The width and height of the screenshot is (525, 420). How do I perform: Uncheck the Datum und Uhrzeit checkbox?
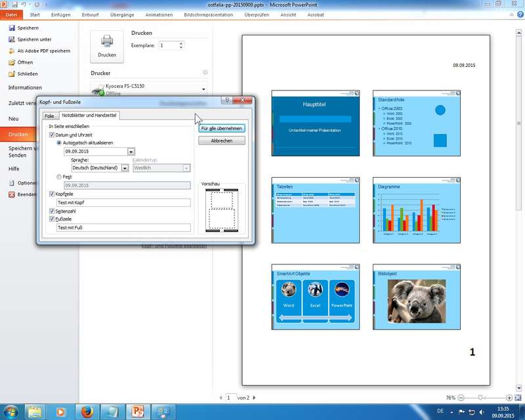pos(52,135)
